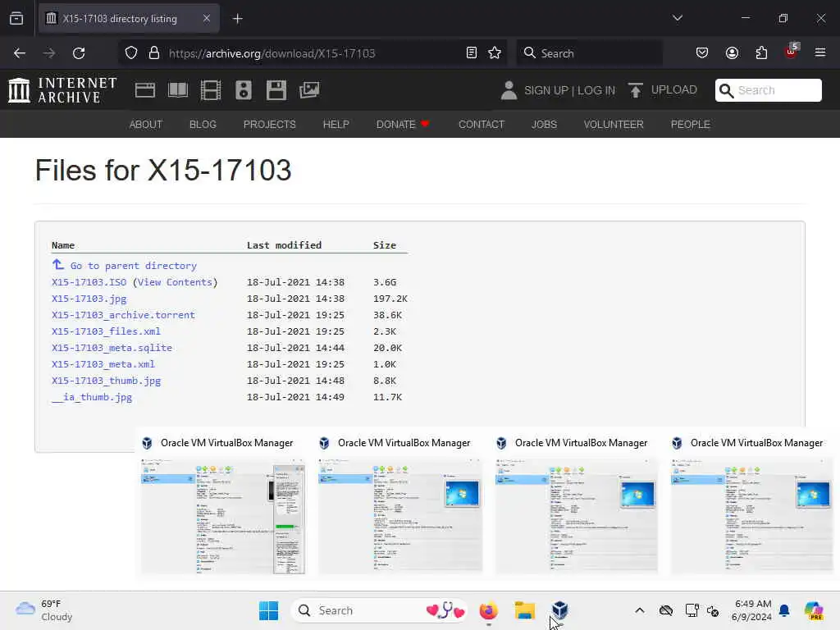Download X15-17103_archive.torrent
This screenshot has width=840, height=630.
(123, 315)
